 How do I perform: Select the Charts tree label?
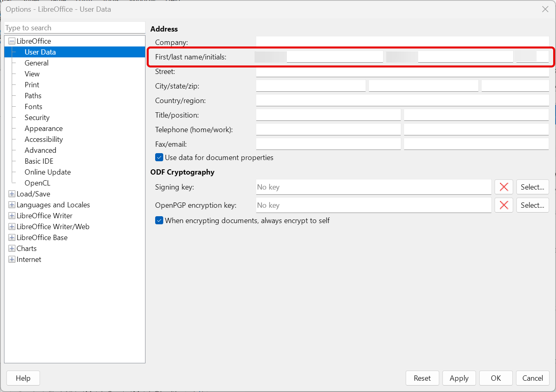click(27, 249)
